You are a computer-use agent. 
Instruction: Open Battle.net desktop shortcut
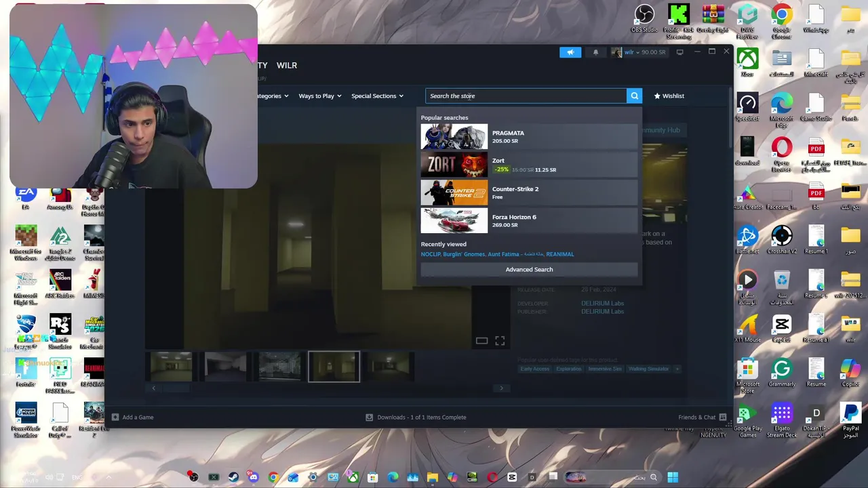tap(747, 241)
